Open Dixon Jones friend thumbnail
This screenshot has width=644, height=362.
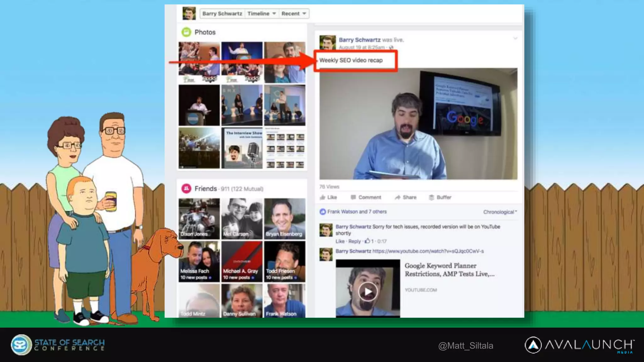(199, 219)
